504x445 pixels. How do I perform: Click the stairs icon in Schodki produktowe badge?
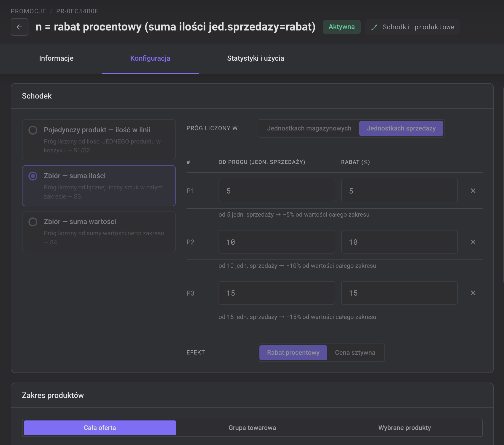pos(374,27)
